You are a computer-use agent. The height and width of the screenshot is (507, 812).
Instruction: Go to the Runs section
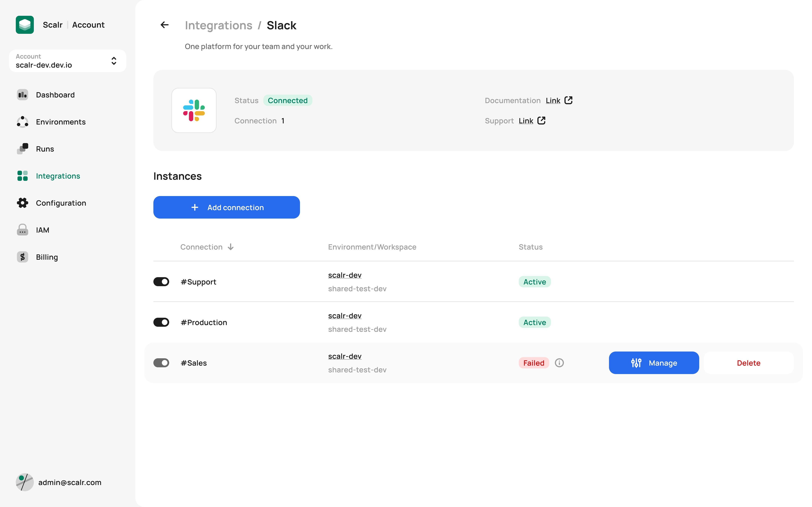point(45,149)
